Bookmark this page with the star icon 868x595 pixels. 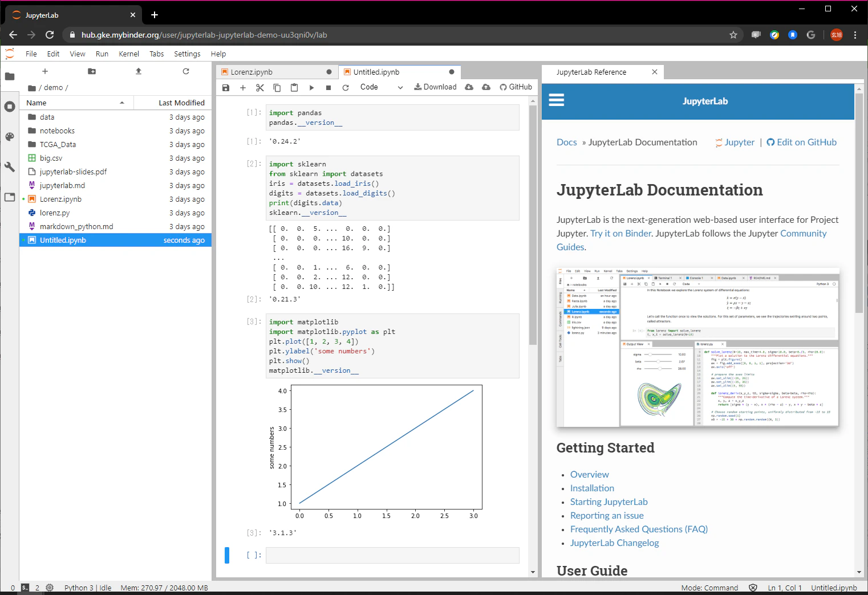[x=733, y=35]
